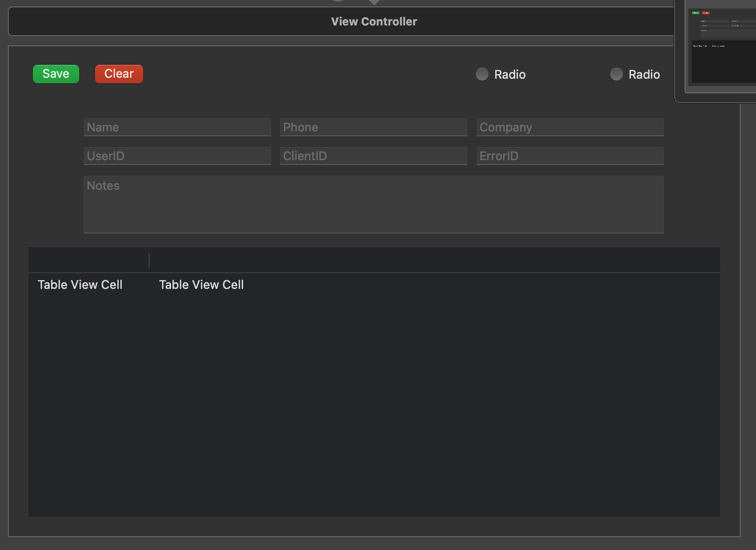Click into the Name text field
This screenshot has height=550, width=756.
[x=177, y=127]
